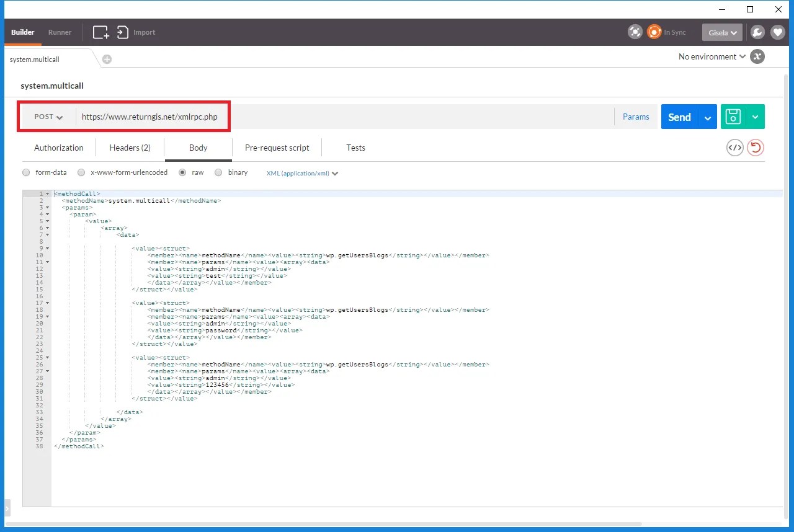This screenshot has height=532, width=794.
Task: Click wp.getUsersBlogs on line 10
Action: (357, 255)
